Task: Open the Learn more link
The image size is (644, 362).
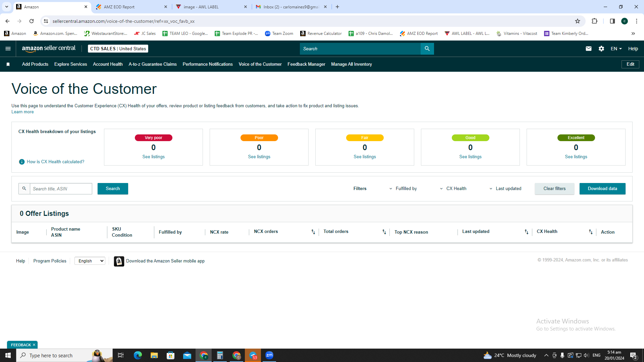Action: [x=22, y=112]
